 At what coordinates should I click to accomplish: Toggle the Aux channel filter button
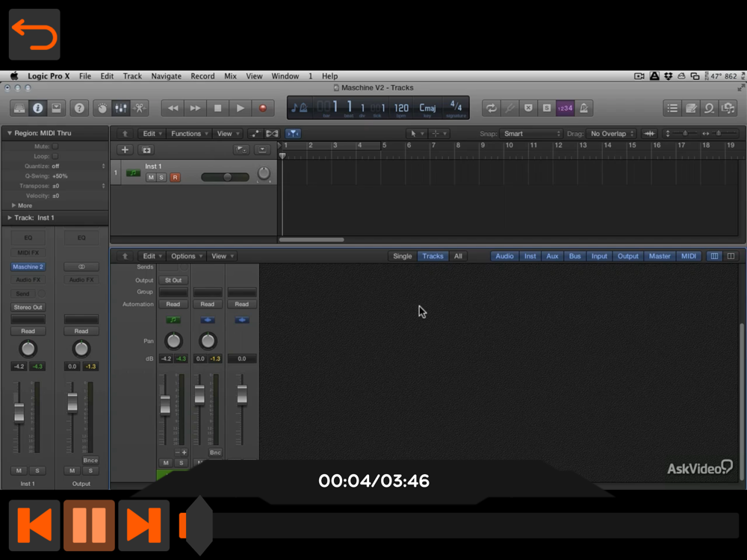pyautogui.click(x=552, y=256)
